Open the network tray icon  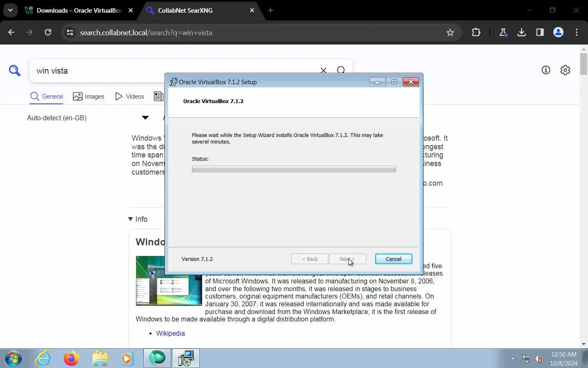(x=526, y=359)
